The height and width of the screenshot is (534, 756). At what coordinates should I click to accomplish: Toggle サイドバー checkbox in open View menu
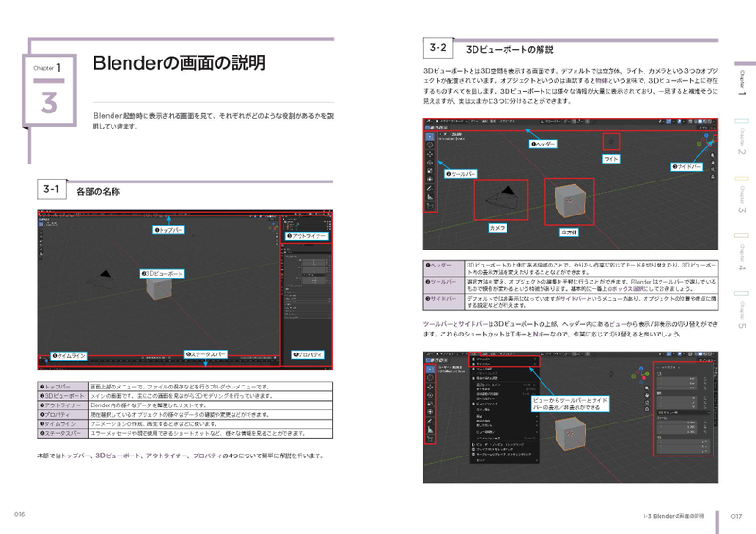(x=473, y=364)
